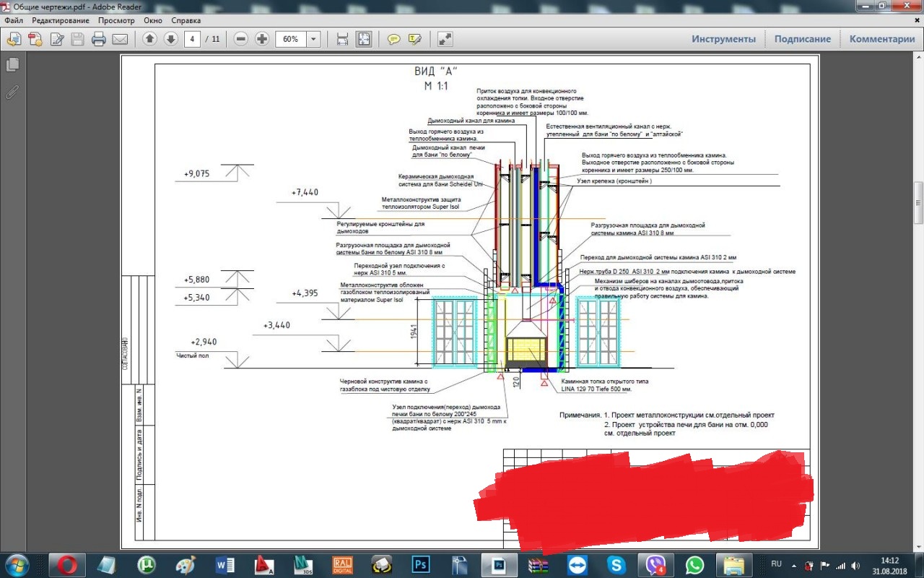The height and width of the screenshot is (578, 924).
Task: Add a sticky note comment
Action: pos(393,39)
